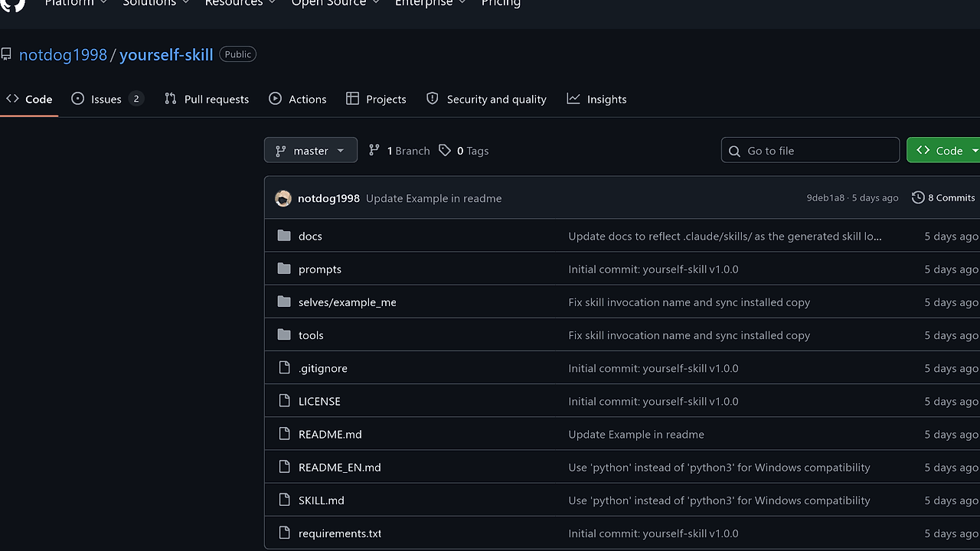This screenshot has height=551, width=980.
Task: Open the yourself-skill repository link
Action: pos(166,54)
